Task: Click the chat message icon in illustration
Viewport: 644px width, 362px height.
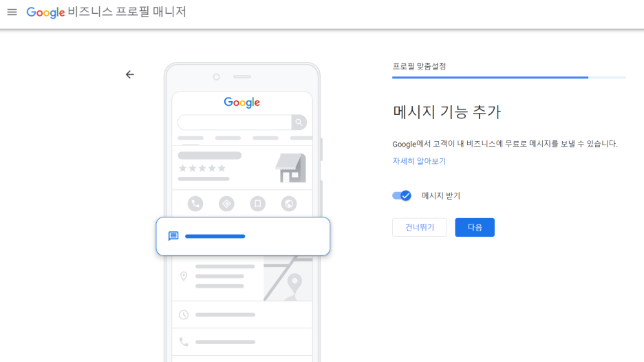Action: click(x=173, y=236)
